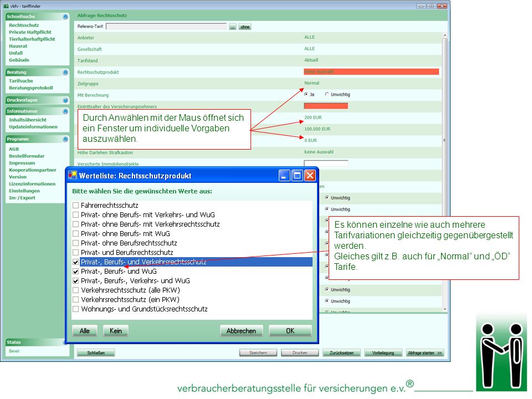Check Privat- ohne Berufs- mit Verkehrsrechtsschutz
Screen dimensions: 532x399
pos(76,224)
